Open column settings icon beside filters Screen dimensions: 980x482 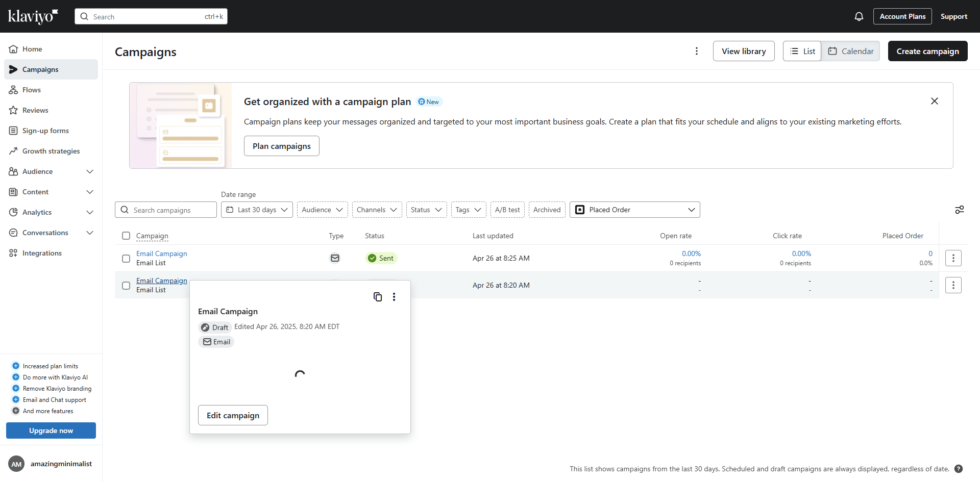[959, 210]
